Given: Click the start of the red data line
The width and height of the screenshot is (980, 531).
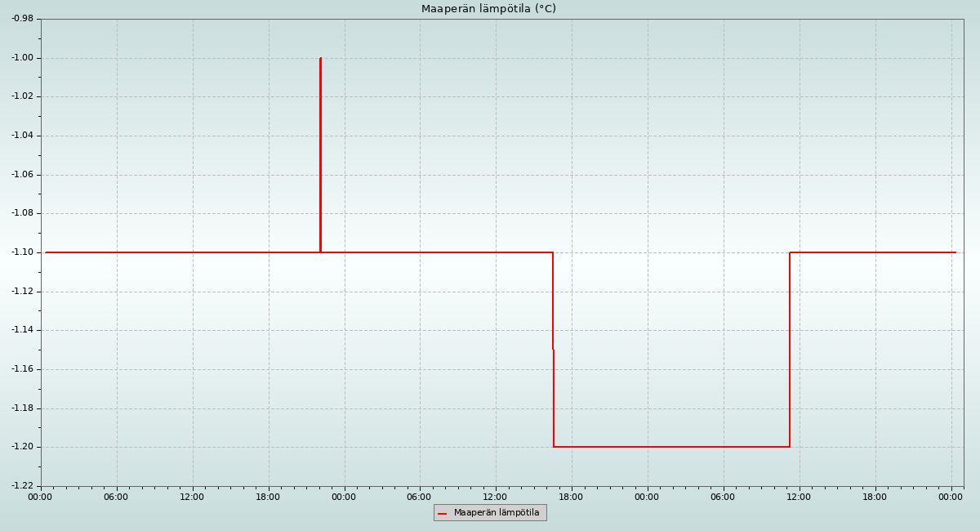Looking at the screenshot, I should pyautogui.click(x=47, y=252).
